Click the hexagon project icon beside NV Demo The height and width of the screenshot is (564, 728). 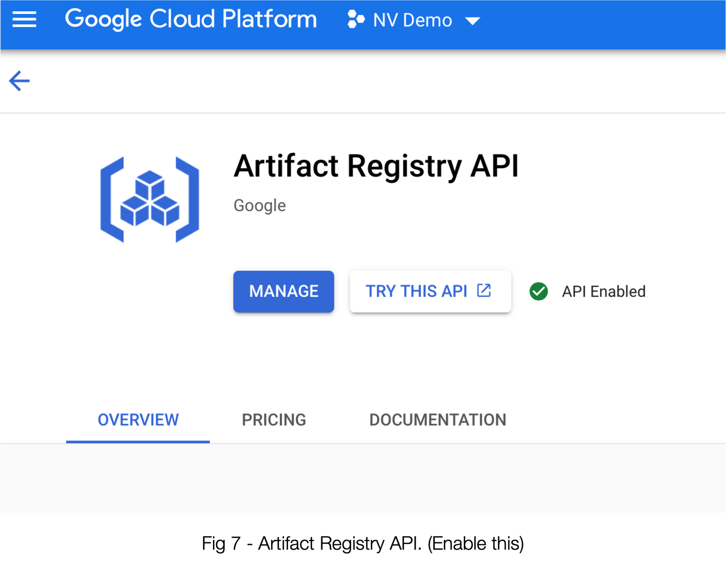coord(356,19)
